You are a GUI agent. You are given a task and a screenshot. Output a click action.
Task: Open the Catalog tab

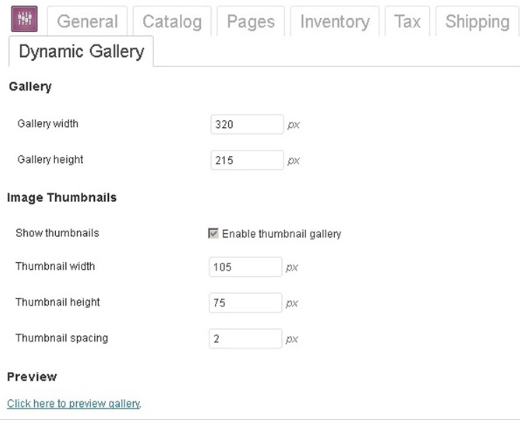[x=172, y=22]
